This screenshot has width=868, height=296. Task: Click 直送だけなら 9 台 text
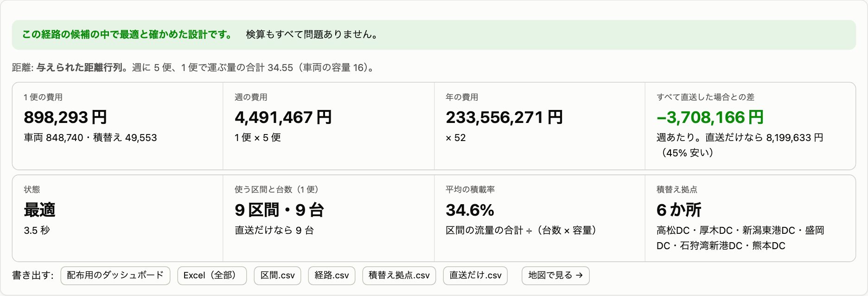[x=274, y=231]
